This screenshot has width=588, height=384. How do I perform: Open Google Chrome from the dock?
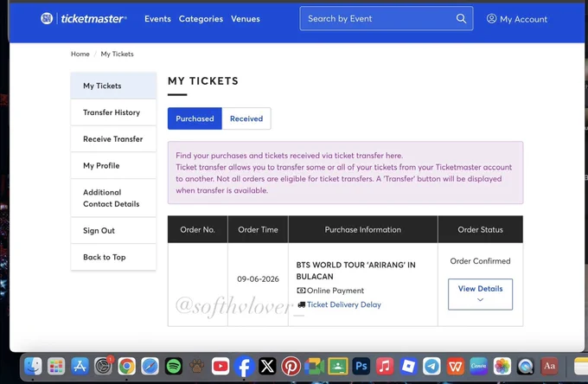(127, 366)
